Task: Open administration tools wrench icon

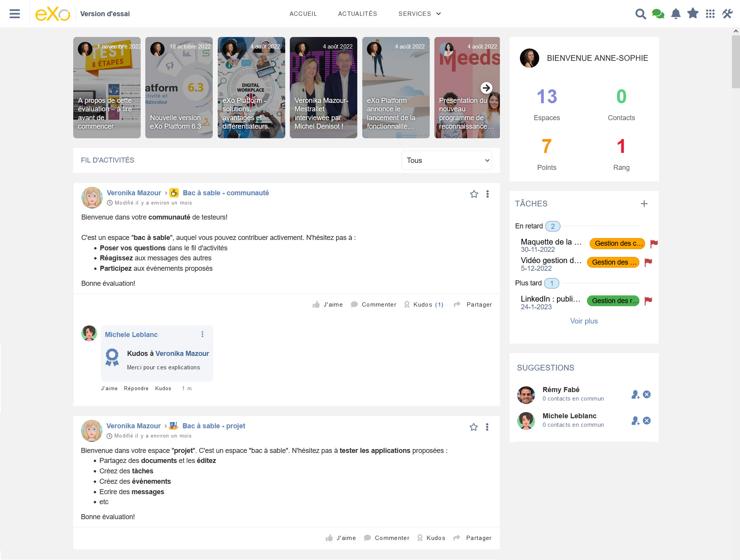Action: tap(727, 14)
